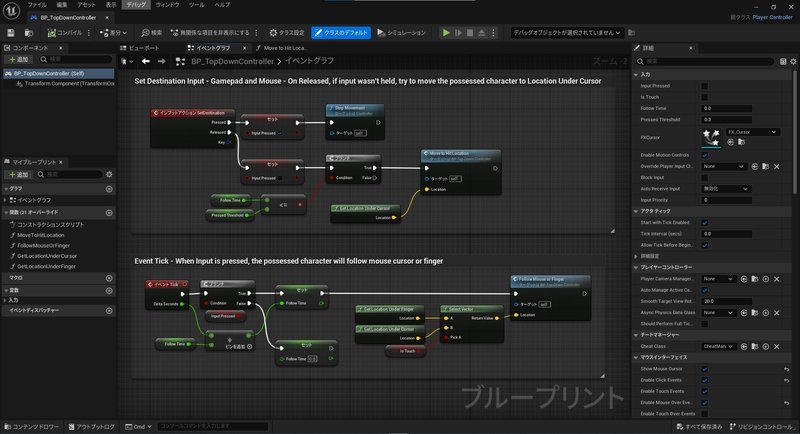Viewport: 800px width, 434px height.
Task: Click Details property matrix grid icon
Action: coord(783,61)
